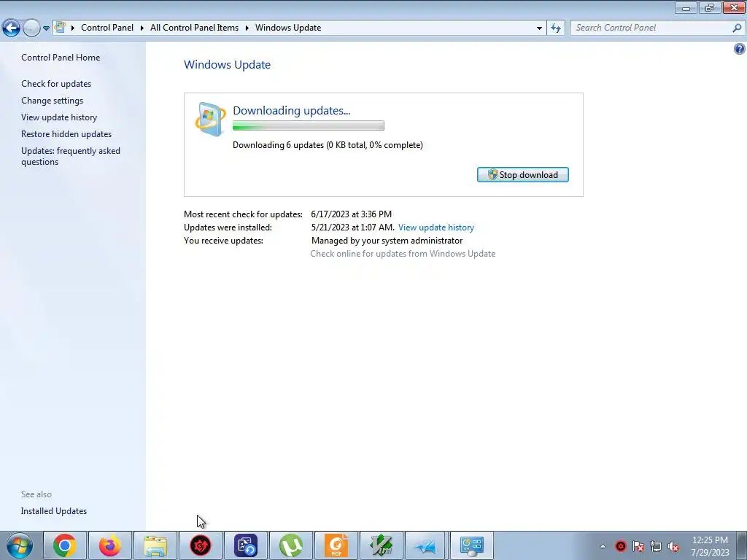
Task: Open the Windows Start menu
Action: coord(20,545)
